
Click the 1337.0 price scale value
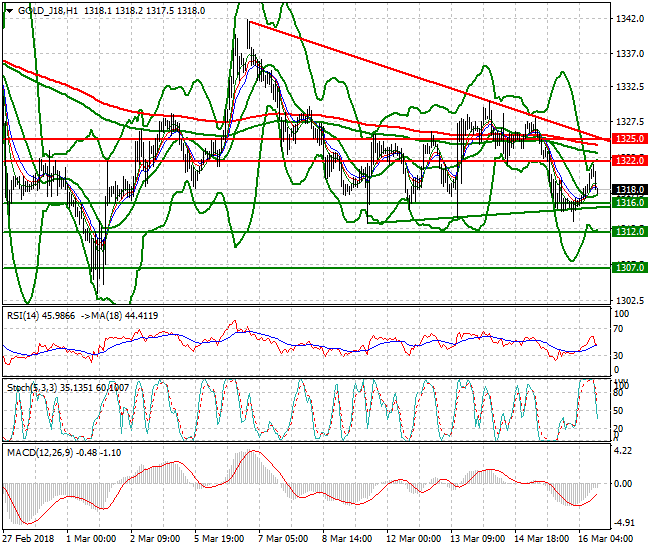tap(630, 53)
